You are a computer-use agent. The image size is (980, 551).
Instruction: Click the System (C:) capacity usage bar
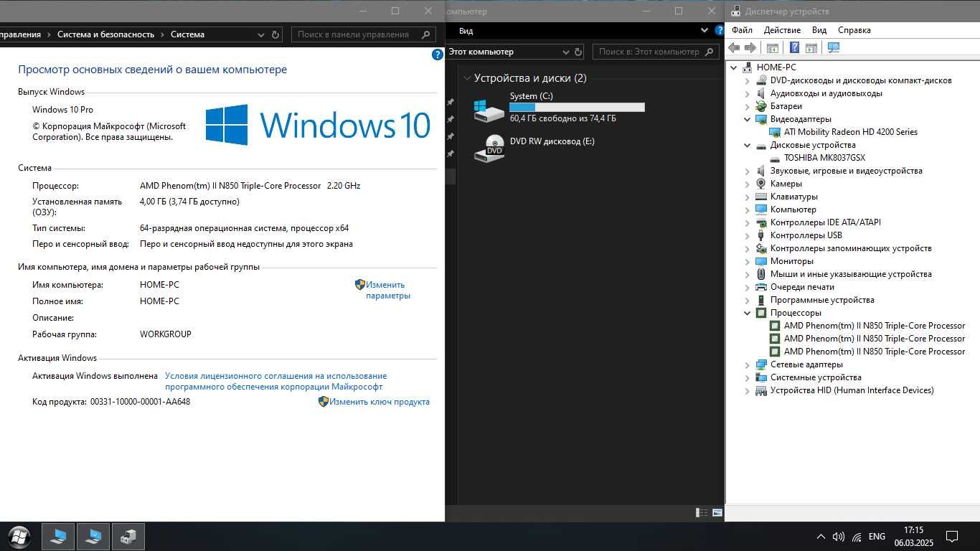[x=577, y=107]
